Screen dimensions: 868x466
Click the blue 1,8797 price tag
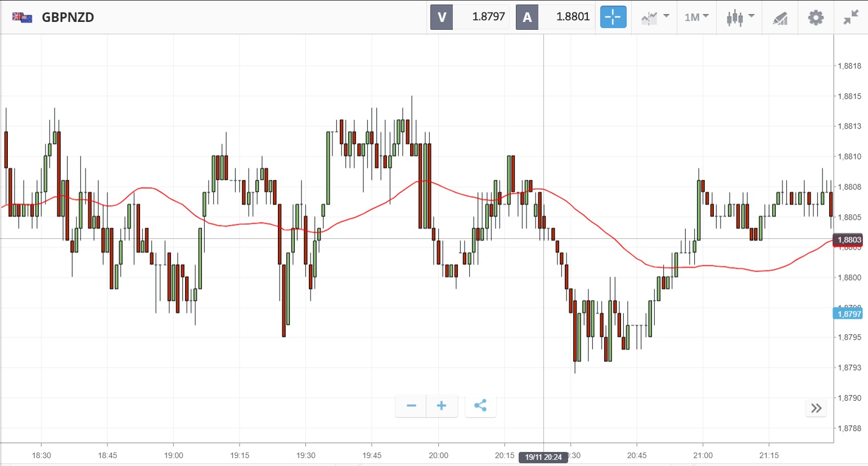click(849, 314)
